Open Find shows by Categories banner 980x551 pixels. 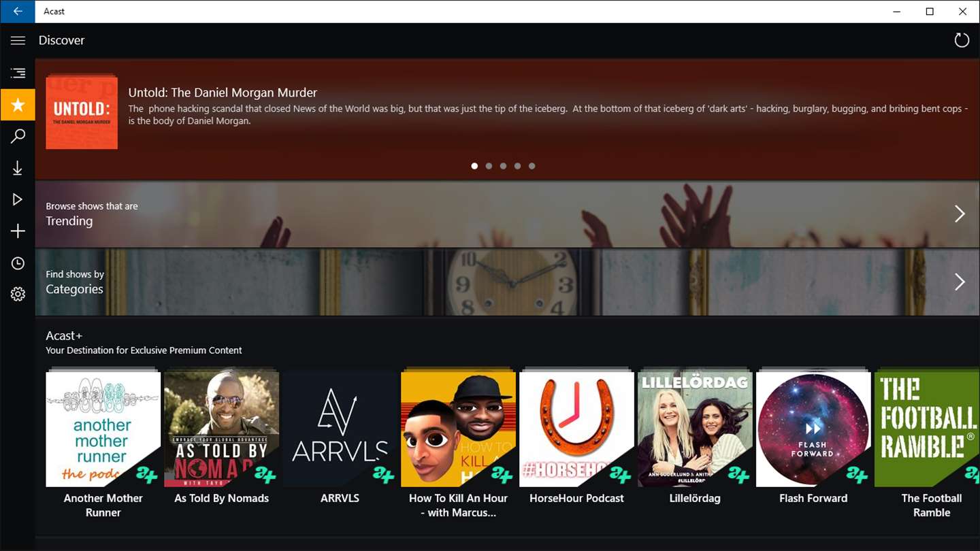[508, 282]
